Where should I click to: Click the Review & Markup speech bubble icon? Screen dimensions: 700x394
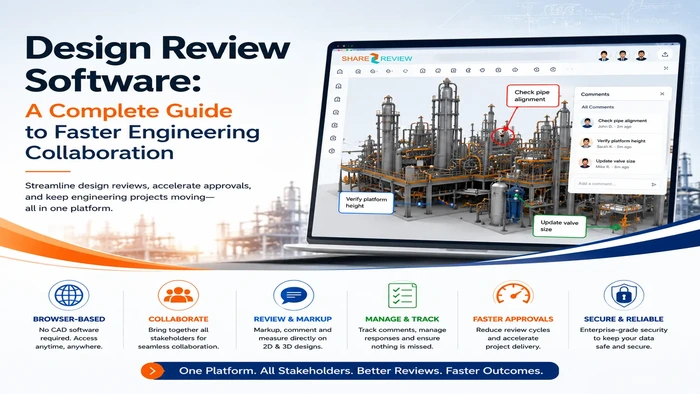293,295
